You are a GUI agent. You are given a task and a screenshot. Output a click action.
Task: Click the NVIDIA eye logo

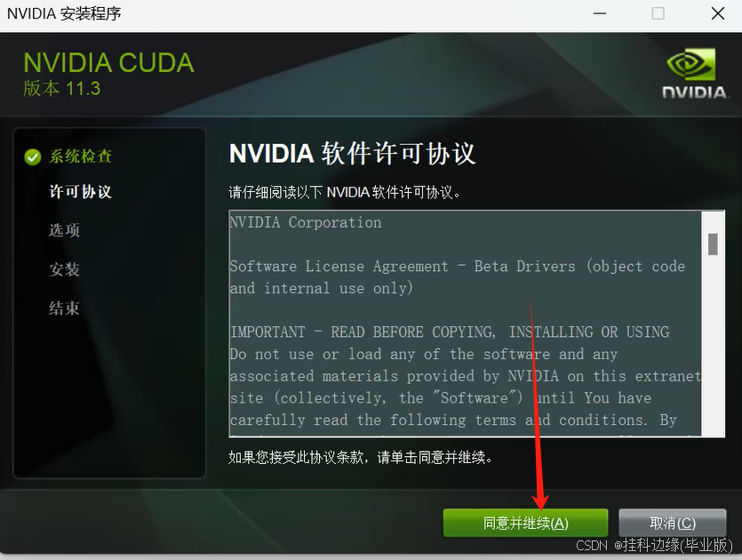click(x=691, y=64)
